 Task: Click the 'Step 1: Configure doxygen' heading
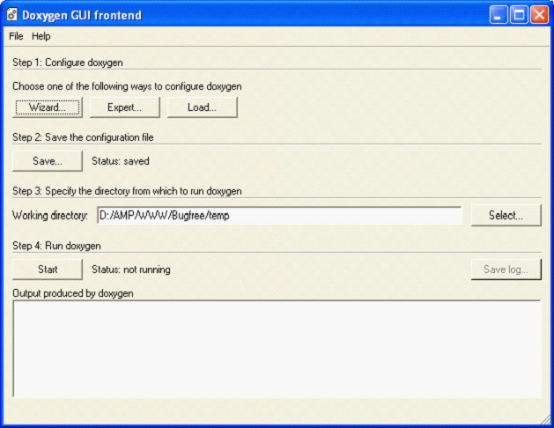tap(67, 63)
